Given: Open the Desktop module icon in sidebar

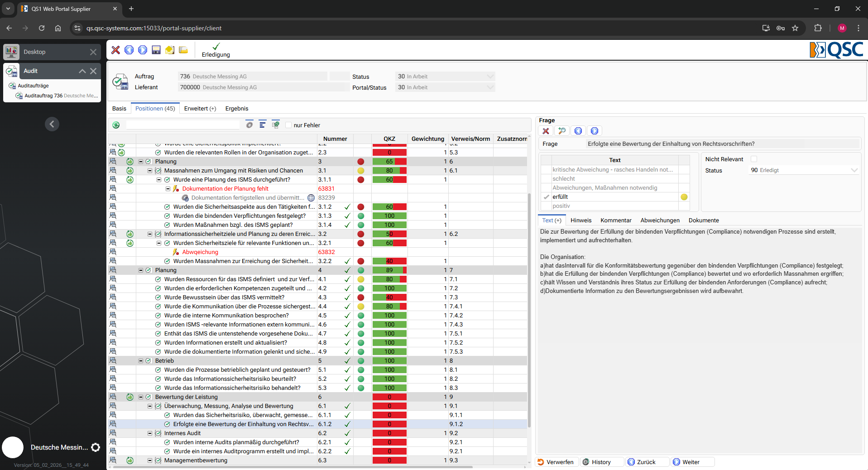Looking at the screenshot, I should [x=12, y=52].
